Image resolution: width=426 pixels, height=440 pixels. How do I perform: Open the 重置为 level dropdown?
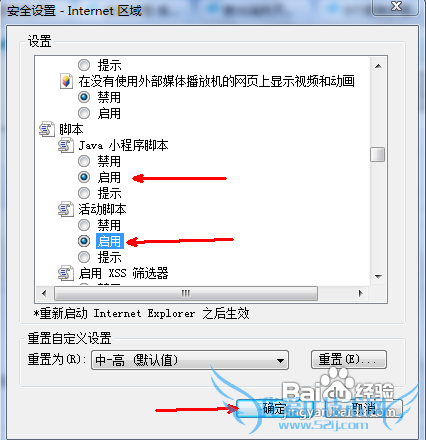(190, 360)
